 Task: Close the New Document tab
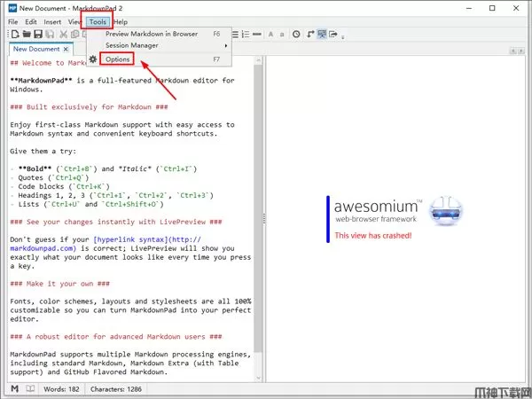click(x=67, y=50)
